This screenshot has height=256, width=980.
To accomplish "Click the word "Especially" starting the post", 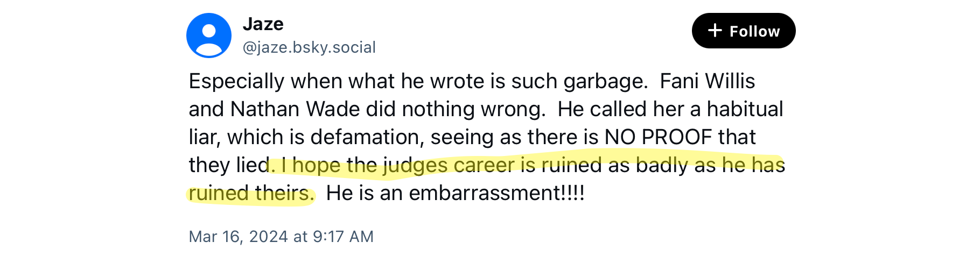I will [236, 81].
